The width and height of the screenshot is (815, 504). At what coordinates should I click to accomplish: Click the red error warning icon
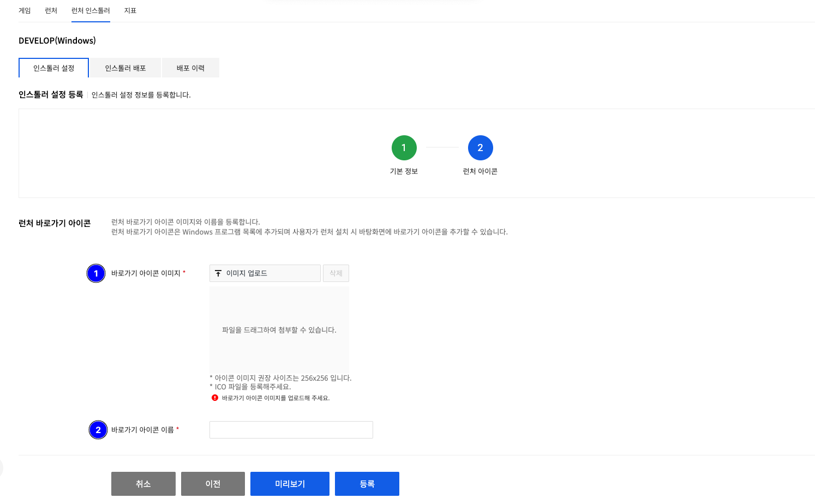click(215, 398)
